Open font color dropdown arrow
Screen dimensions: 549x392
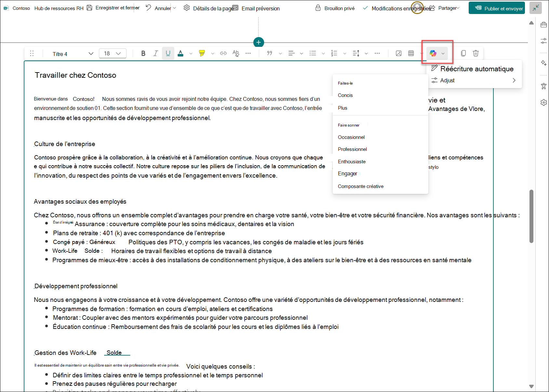[191, 53]
